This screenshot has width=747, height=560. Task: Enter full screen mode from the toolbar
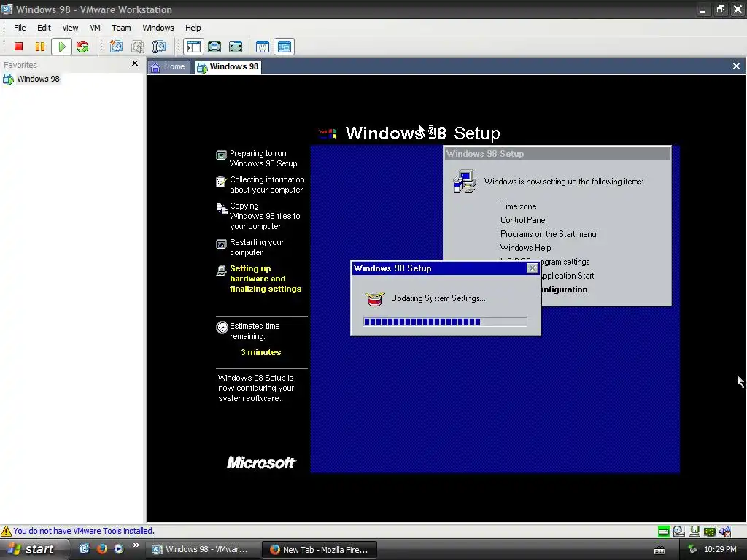pyautogui.click(x=236, y=46)
